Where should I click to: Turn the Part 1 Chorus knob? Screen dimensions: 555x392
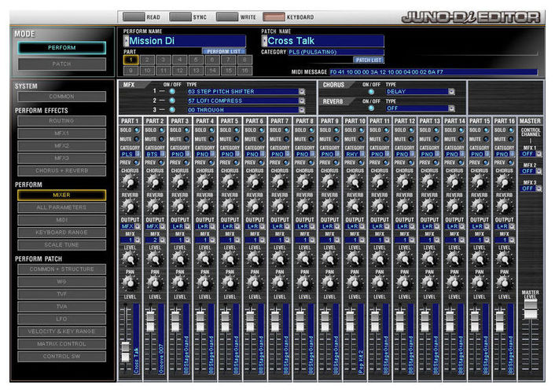click(x=130, y=182)
